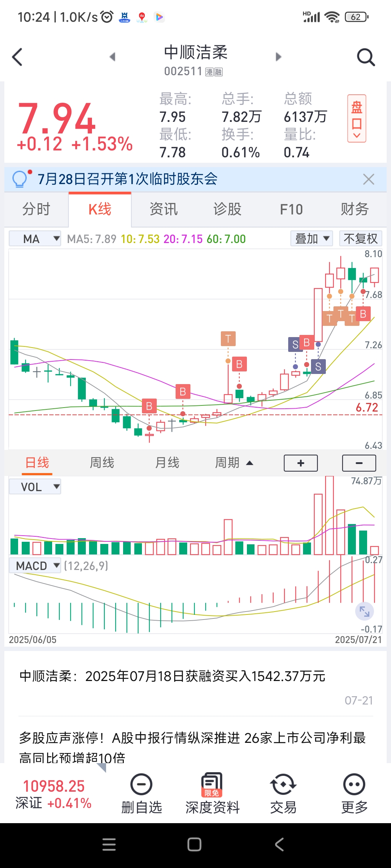Open the 更多 more menu
The image size is (391, 868).
point(354,793)
